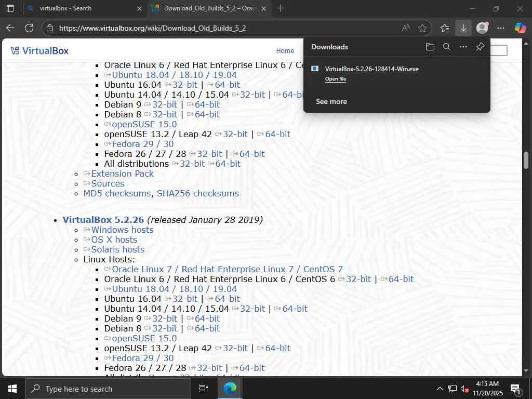Click the scrollbar up arrow
The height and width of the screenshot is (399, 532).
[526, 44]
